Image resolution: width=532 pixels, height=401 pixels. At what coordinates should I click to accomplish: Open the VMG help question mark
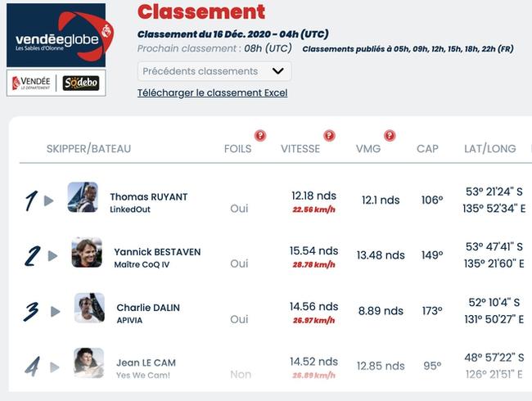click(390, 136)
